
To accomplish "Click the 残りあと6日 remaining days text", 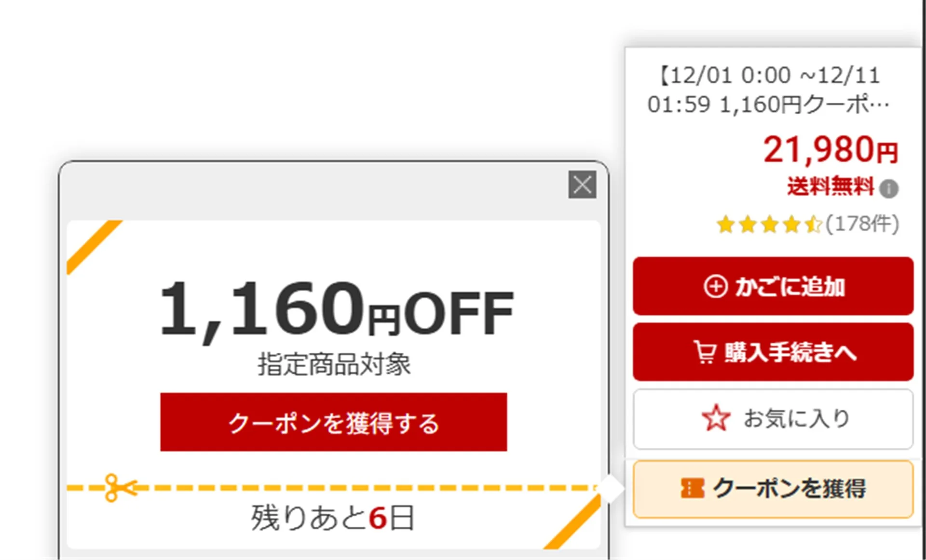I will pos(333,518).
